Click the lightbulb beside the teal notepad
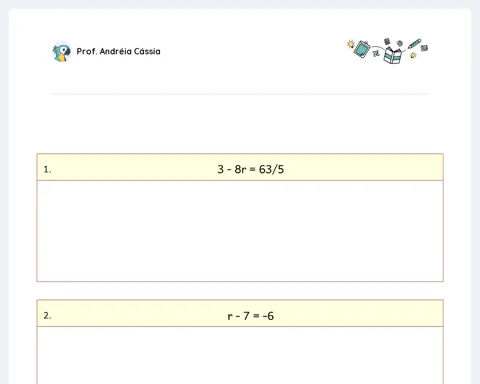 tap(351, 44)
